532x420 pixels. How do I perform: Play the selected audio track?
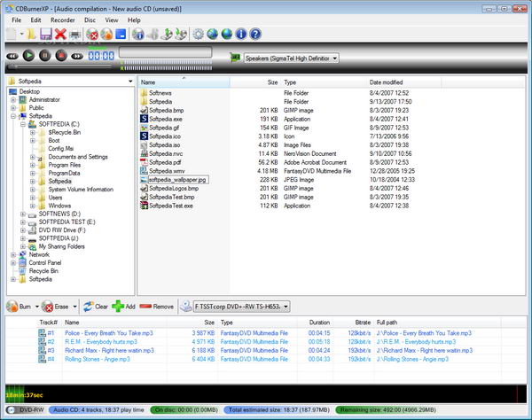tap(28, 55)
